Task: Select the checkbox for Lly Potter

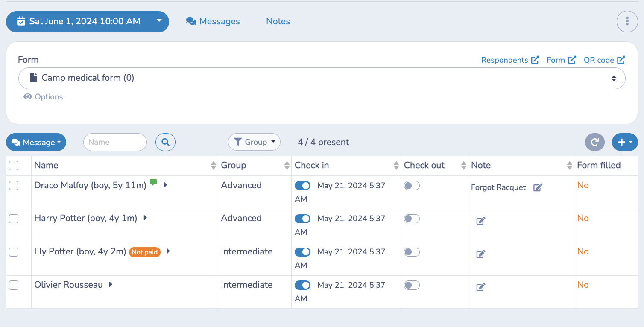Action: pyautogui.click(x=14, y=252)
